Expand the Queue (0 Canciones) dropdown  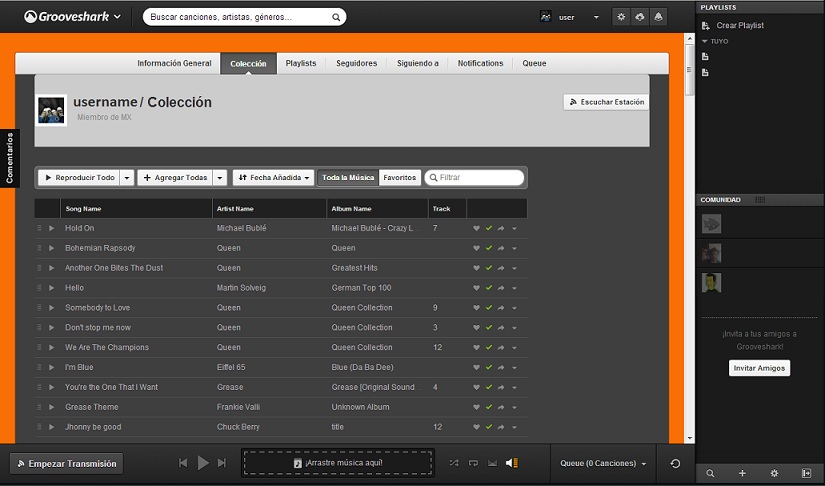603,463
